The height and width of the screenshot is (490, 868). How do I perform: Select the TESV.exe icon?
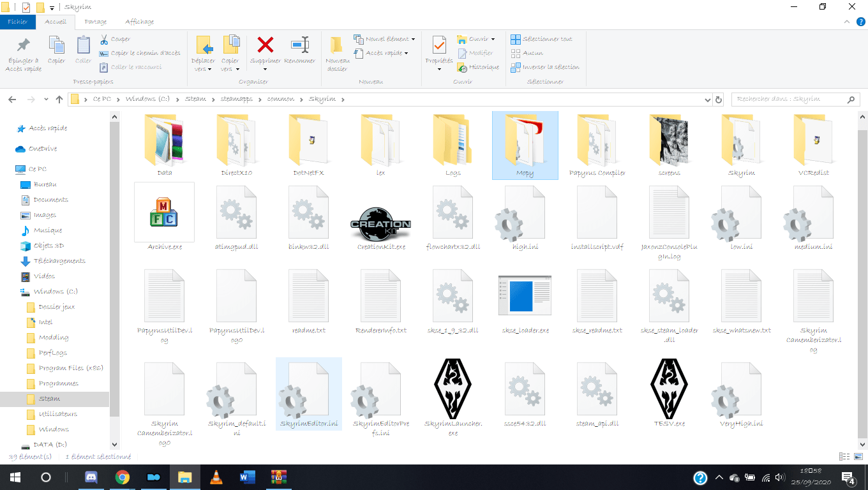(669, 387)
